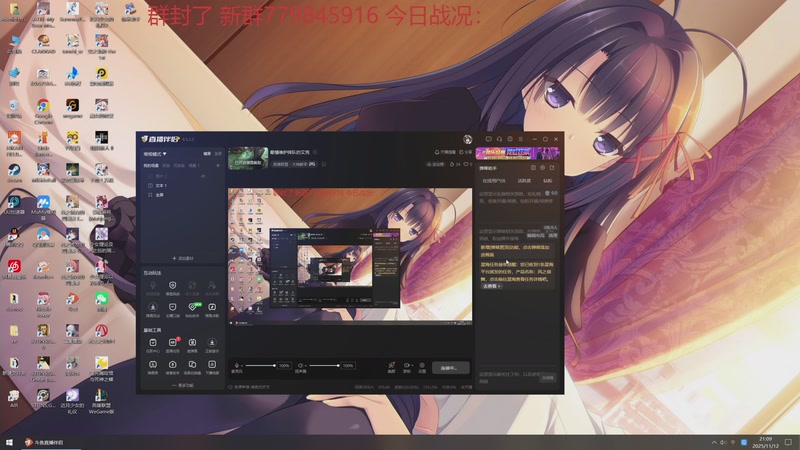Expand the arrow next to the speaker icon
This screenshot has height=450, width=800.
point(305,366)
